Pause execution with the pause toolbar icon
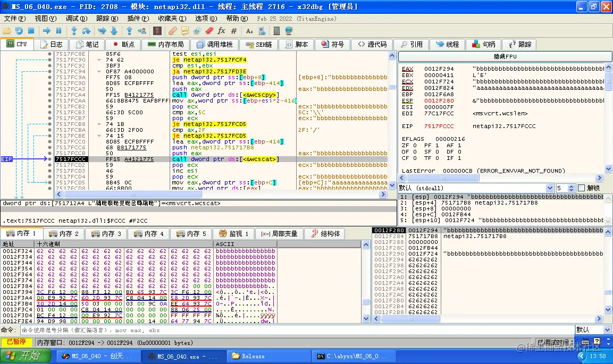 59,31
